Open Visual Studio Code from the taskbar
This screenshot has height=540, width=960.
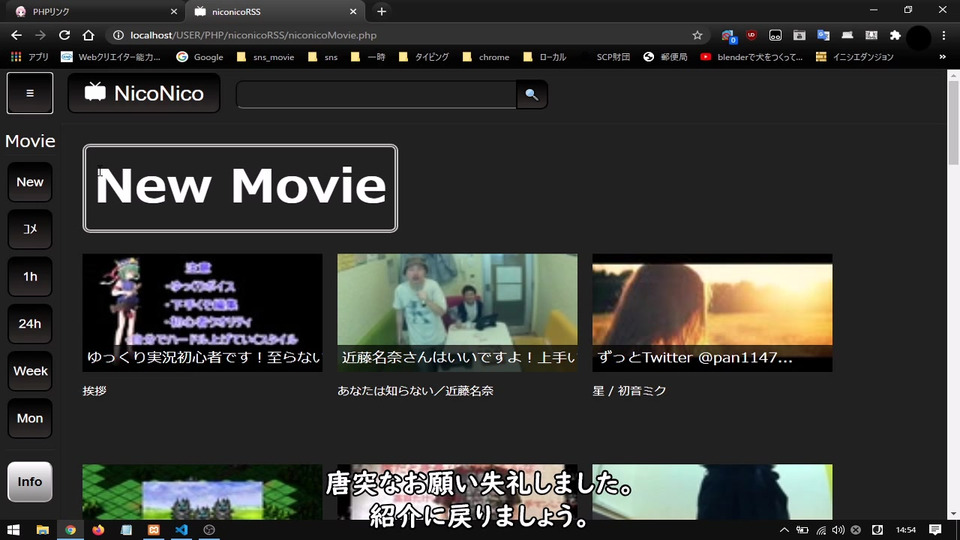click(181, 530)
